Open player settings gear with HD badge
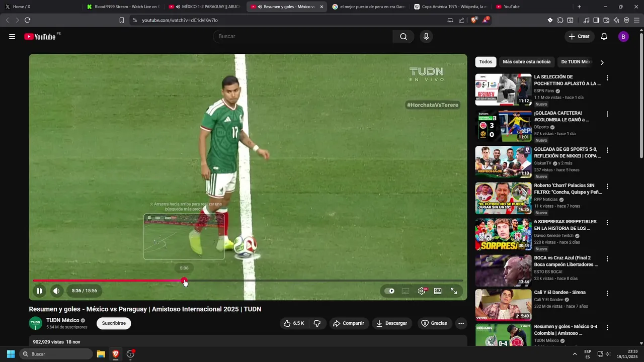This screenshot has height=362, width=644. [x=422, y=291]
